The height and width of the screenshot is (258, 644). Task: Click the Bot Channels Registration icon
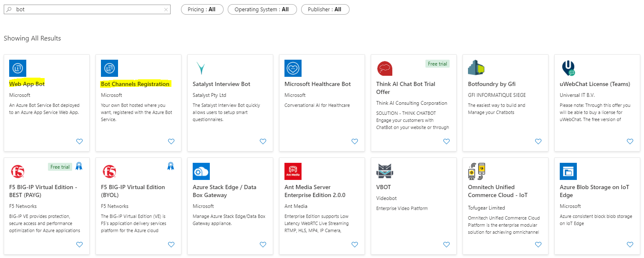(109, 68)
